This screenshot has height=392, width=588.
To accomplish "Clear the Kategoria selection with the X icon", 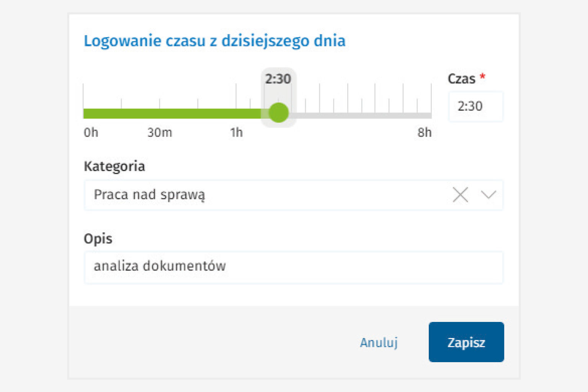I will tap(460, 195).
